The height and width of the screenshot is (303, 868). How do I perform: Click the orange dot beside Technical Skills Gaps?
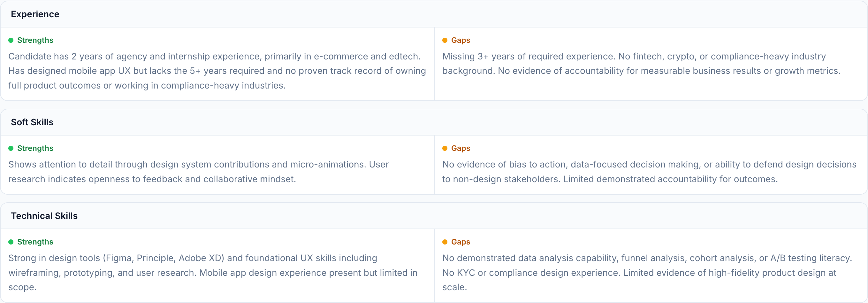[445, 242]
